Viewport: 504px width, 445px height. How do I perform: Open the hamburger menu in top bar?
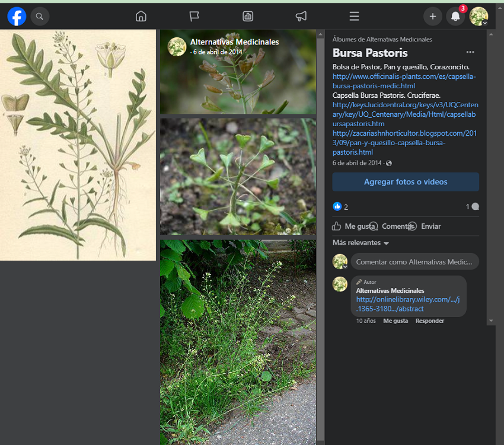point(355,17)
